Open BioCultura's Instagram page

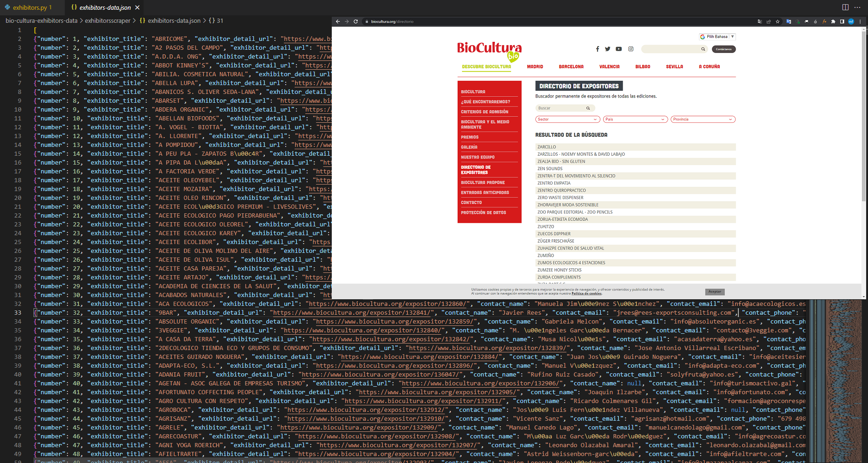pos(631,49)
